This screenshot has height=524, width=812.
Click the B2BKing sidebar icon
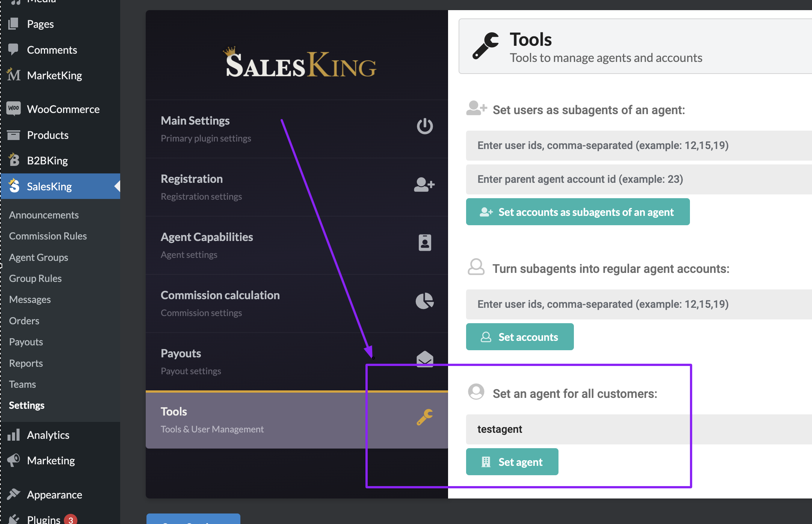coord(14,160)
